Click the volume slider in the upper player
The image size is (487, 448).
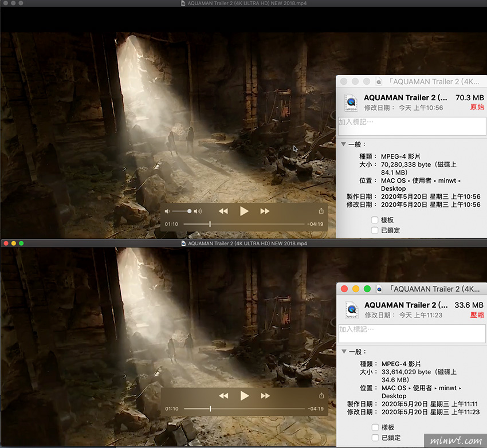[182, 211]
